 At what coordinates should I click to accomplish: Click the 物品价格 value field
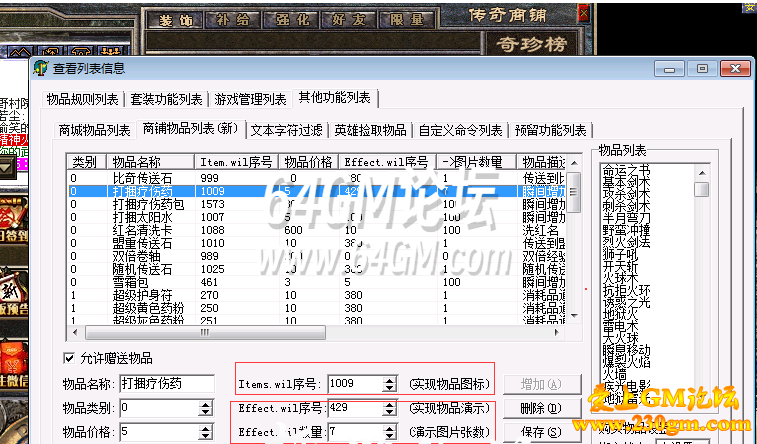click(x=159, y=431)
